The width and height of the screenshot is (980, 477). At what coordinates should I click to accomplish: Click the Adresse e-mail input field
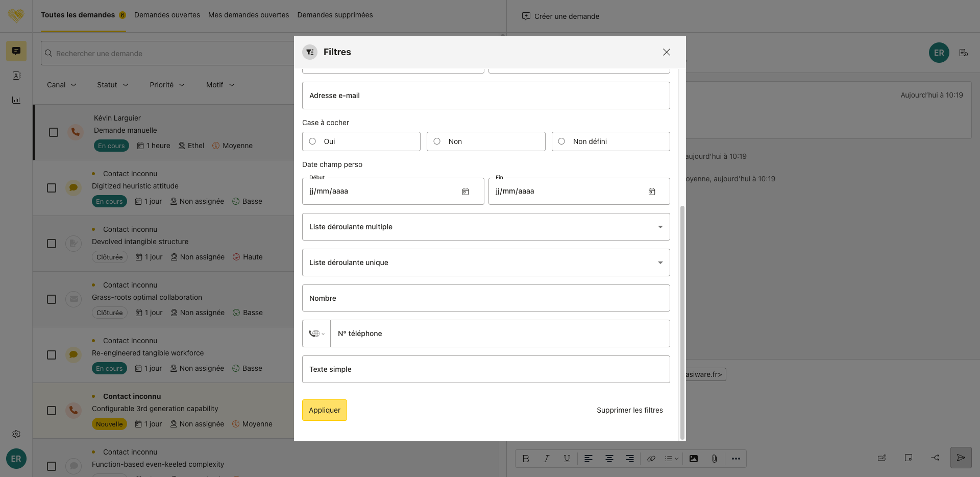tap(486, 96)
